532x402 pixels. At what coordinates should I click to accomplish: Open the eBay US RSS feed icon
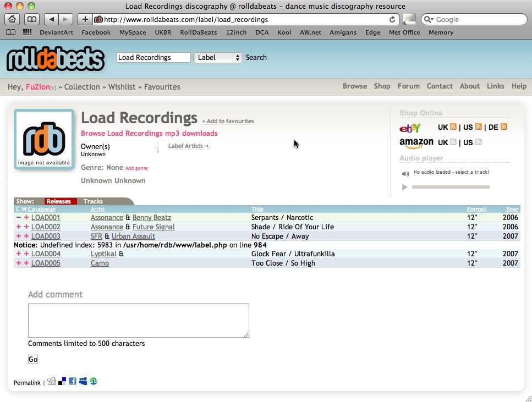click(479, 126)
